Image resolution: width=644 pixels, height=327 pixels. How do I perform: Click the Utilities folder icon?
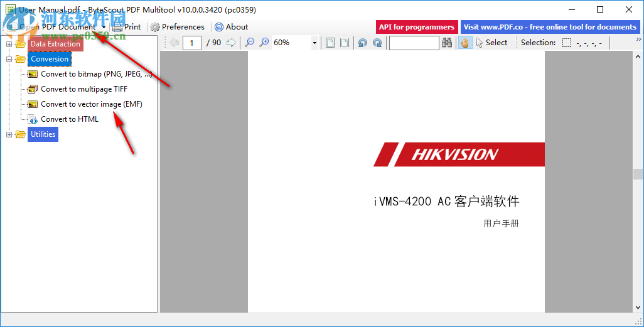pyautogui.click(x=21, y=134)
